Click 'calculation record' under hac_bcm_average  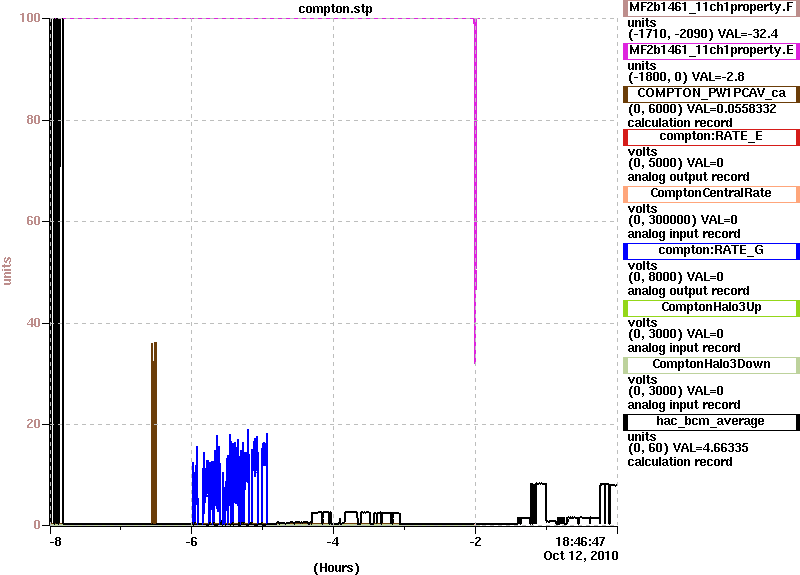tap(680, 462)
